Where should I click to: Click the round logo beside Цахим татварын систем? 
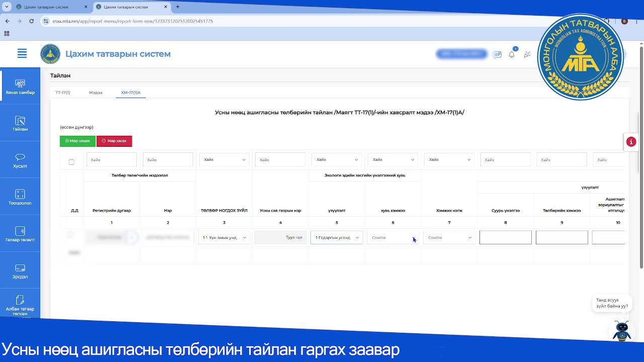50,54
